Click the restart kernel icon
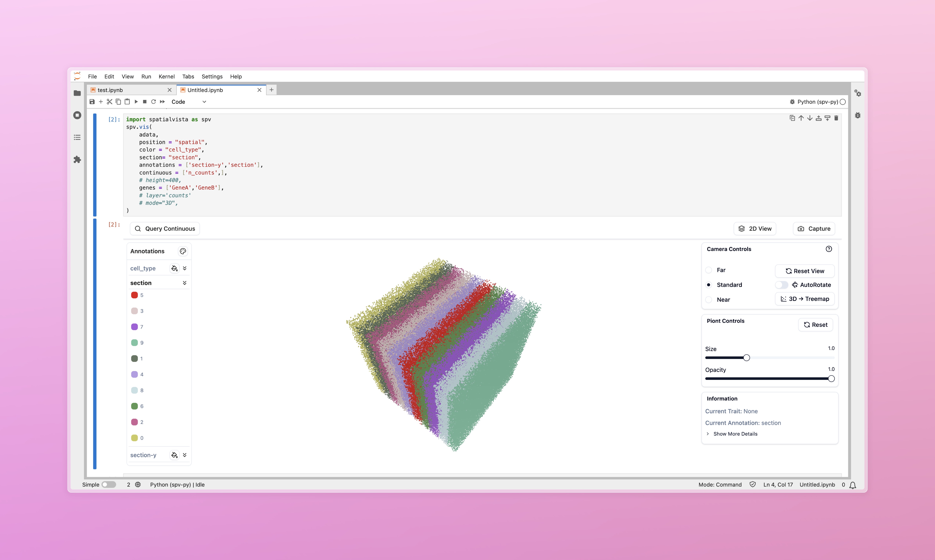Screen dimensions: 935x560 153,102
